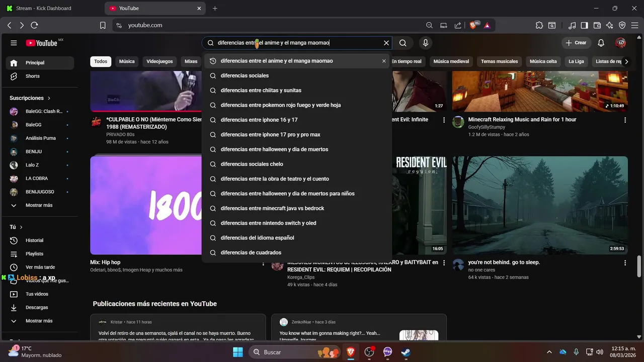Reload the page
This screenshot has height=362, width=644.
click(x=34, y=25)
